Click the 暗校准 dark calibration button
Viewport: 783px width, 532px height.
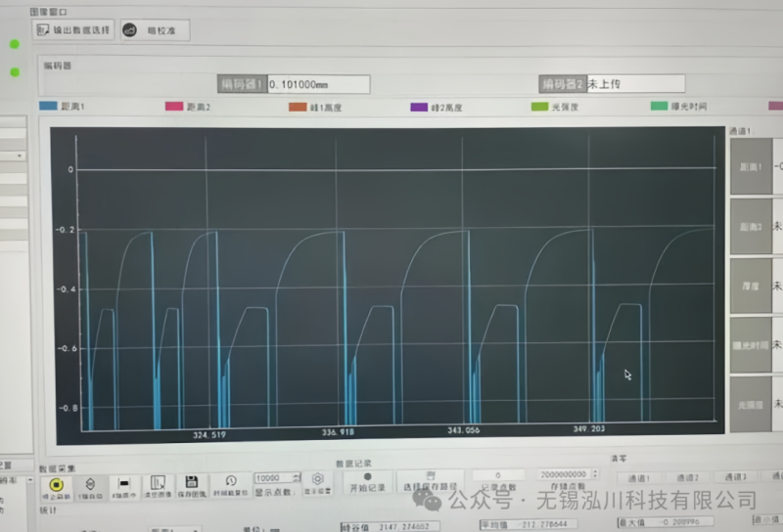coord(154,30)
